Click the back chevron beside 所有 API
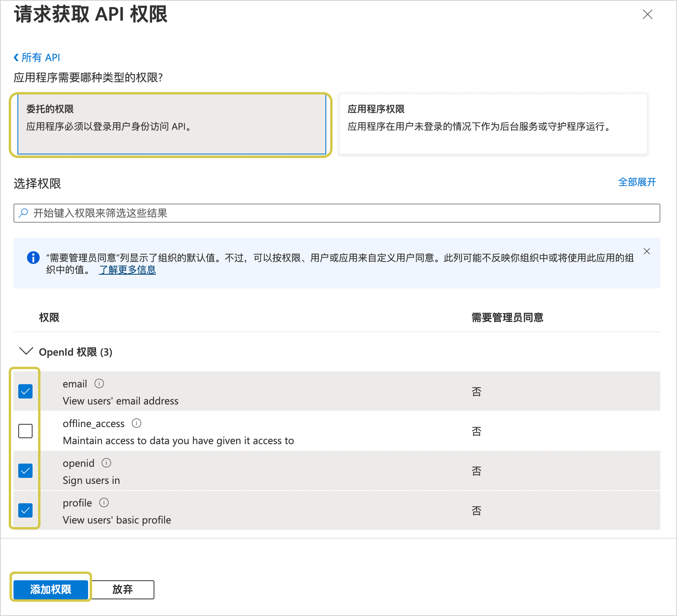The height and width of the screenshot is (616, 677). (x=16, y=58)
